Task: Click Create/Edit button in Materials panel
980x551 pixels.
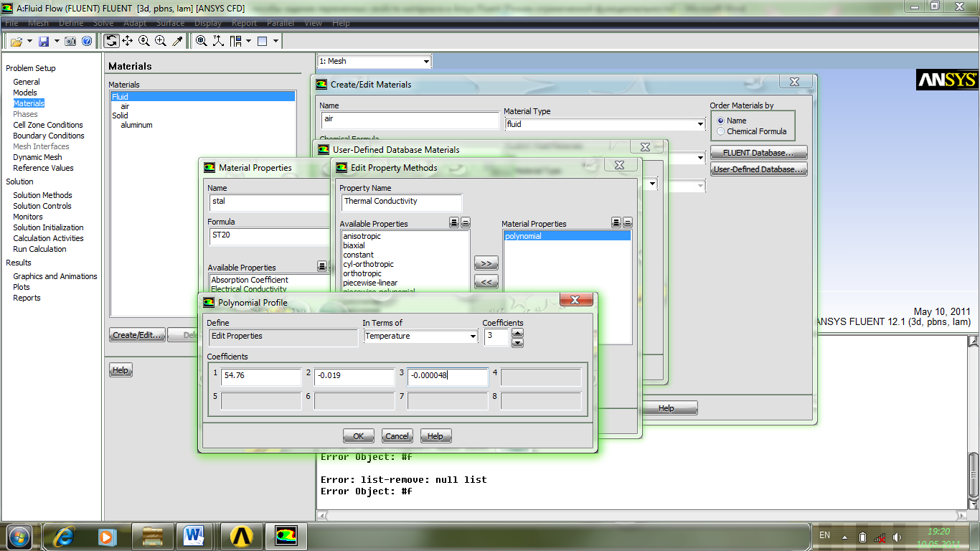Action: coord(138,335)
